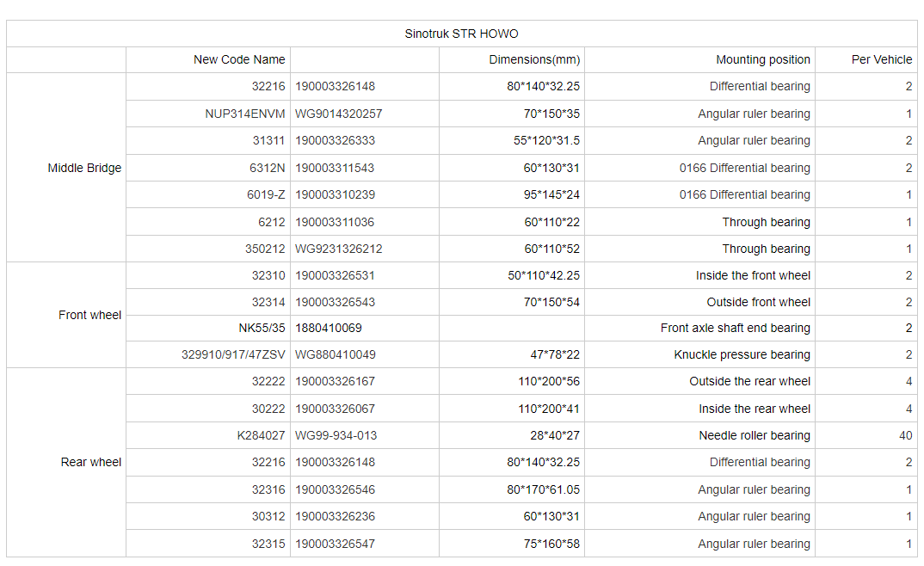Image resolution: width=924 pixels, height=566 pixels.
Task: Select the 'Dimensions(mm)' column header
Action: (x=534, y=59)
